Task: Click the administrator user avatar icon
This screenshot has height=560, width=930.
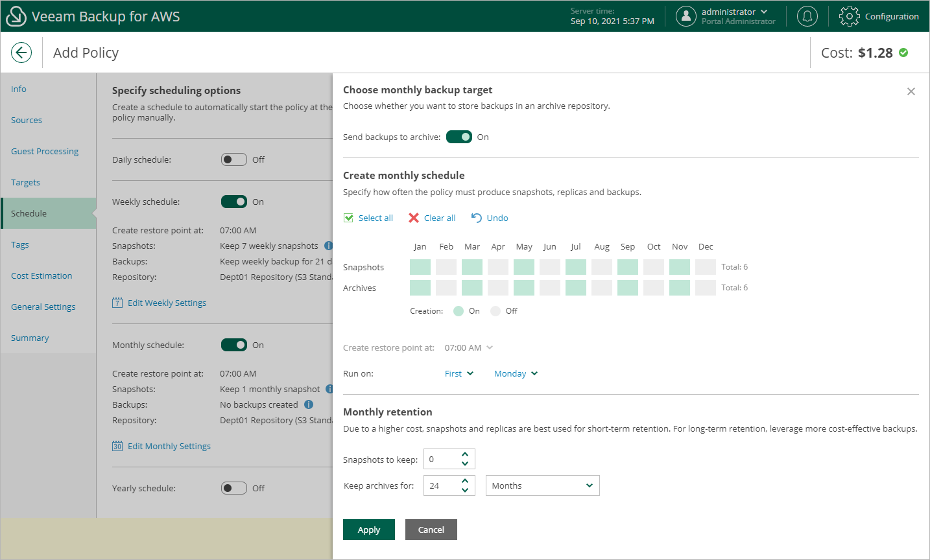Action: coord(686,16)
